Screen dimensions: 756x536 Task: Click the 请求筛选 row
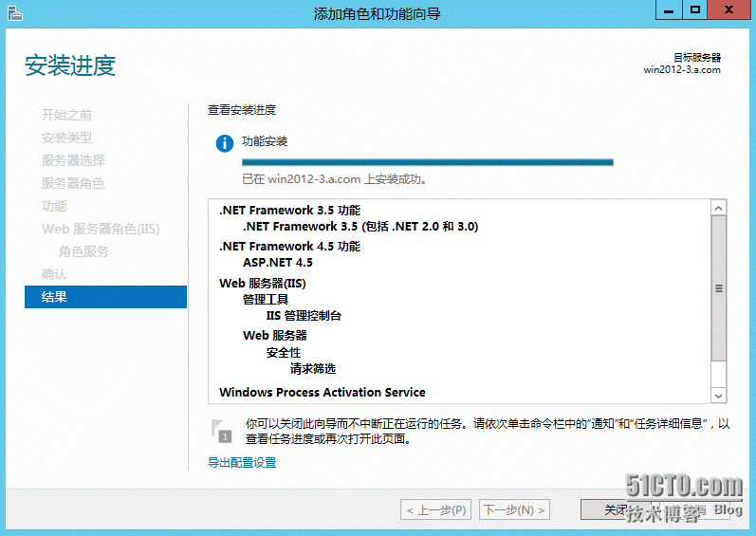coord(312,369)
